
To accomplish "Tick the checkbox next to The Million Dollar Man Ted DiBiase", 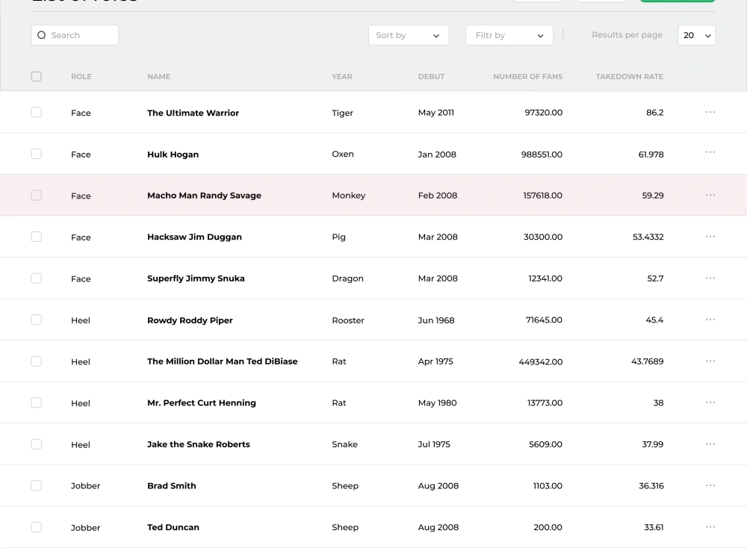I will [x=36, y=361].
